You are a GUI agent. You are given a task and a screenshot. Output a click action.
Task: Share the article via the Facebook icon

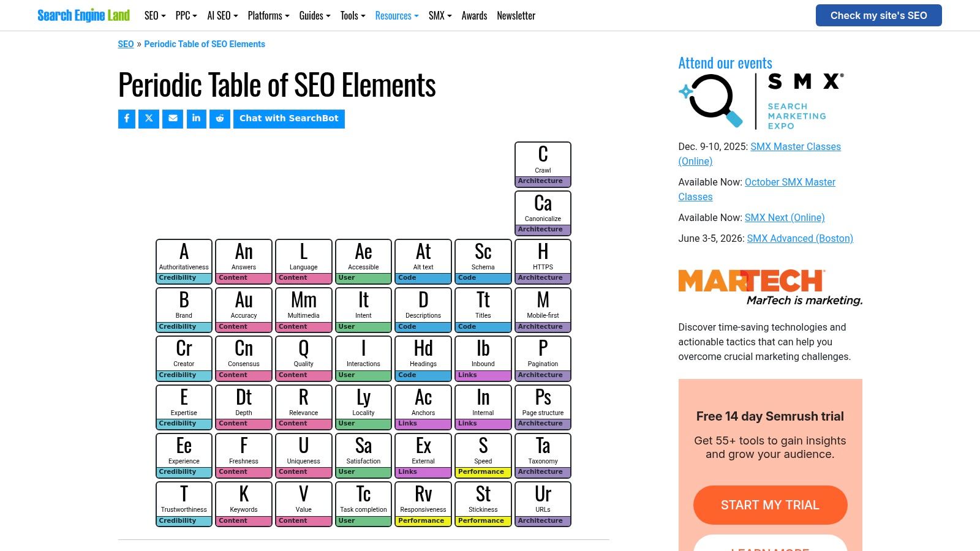pos(126,119)
